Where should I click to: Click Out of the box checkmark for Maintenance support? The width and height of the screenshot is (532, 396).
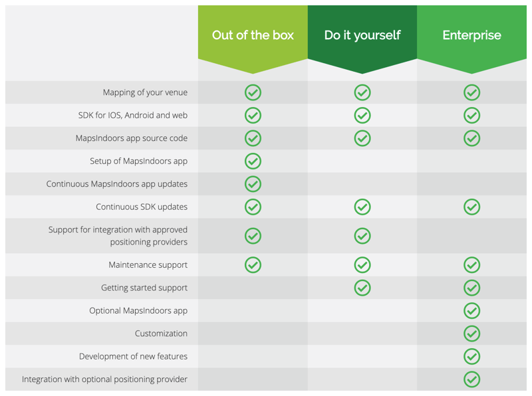253,265
